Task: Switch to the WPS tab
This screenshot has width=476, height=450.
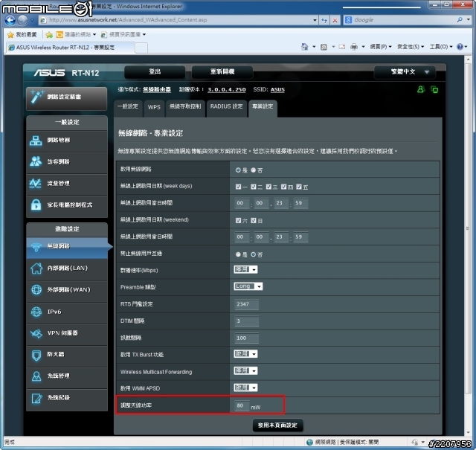Action: 154,107
